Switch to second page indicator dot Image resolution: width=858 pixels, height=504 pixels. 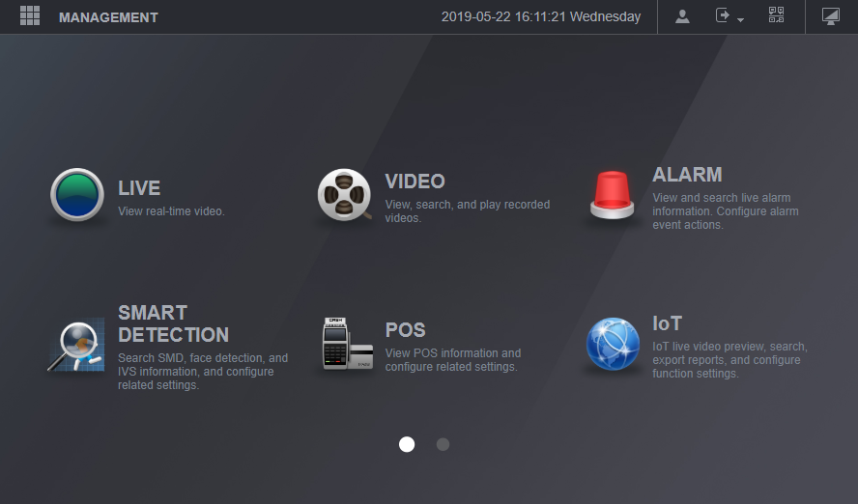[443, 444]
